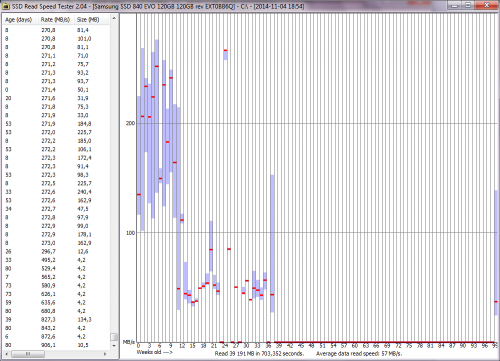
Task: Click the horizontal scrollbar thumb of file list
Action: coord(28,354)
